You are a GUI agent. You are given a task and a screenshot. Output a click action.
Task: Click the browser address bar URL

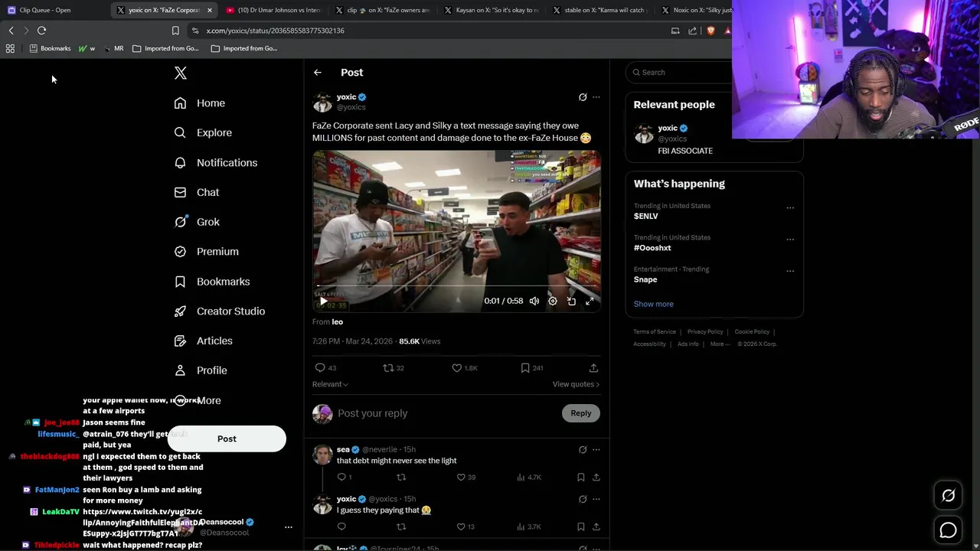coord(276,31)
